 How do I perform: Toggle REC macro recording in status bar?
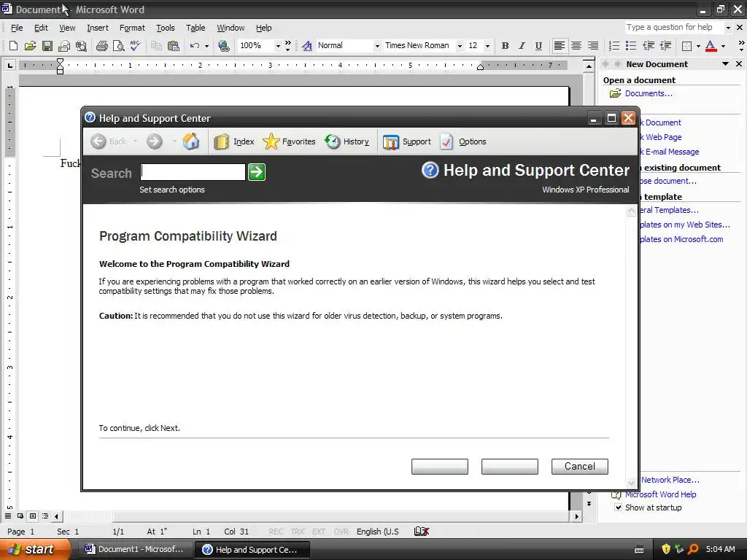click(x=275, y=532)
